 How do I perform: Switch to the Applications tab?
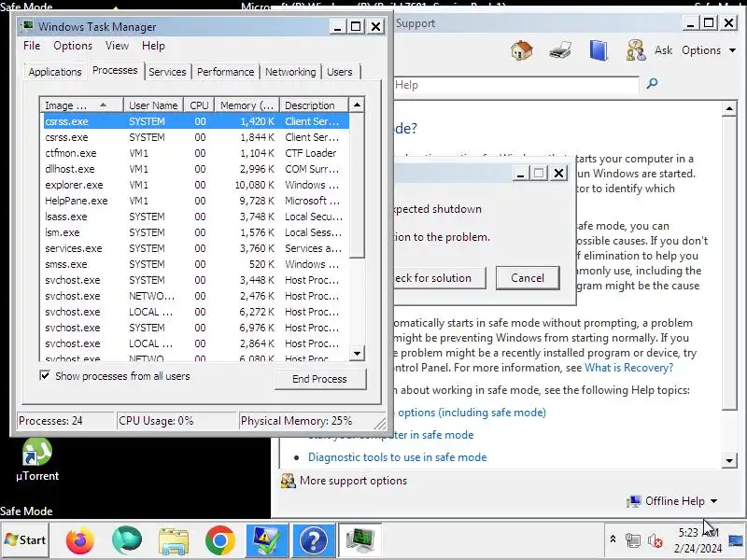pyautogui.click(x=55, y=72)
